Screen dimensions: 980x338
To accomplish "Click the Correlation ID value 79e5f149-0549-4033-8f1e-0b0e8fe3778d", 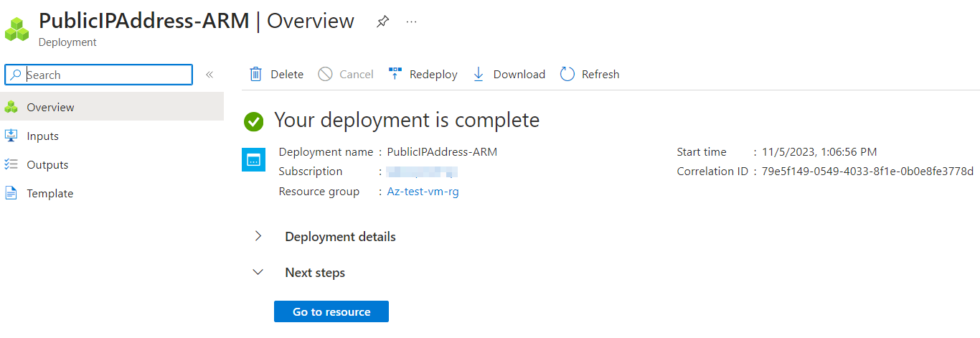I will pyautogui.click(x=868, y=171).
